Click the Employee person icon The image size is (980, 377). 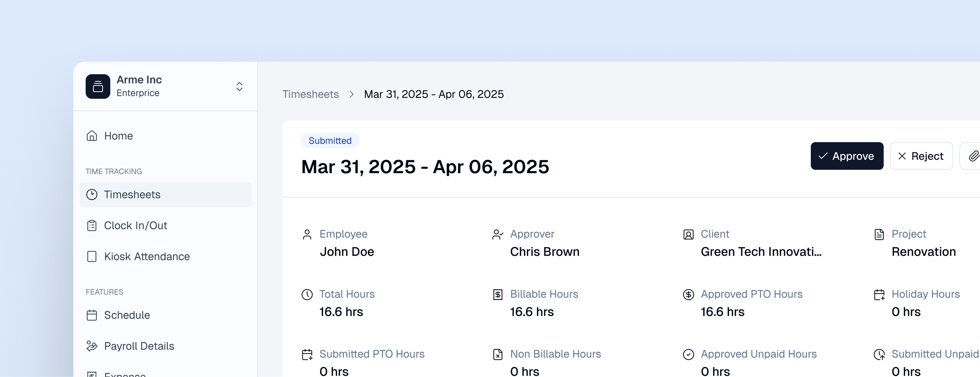tap(307, 234)
